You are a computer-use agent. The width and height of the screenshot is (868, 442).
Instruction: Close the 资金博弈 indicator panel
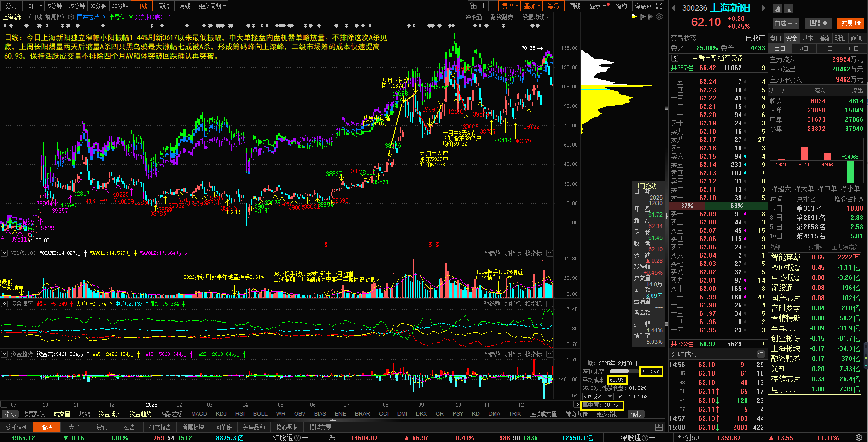click(x=549, y=304)
